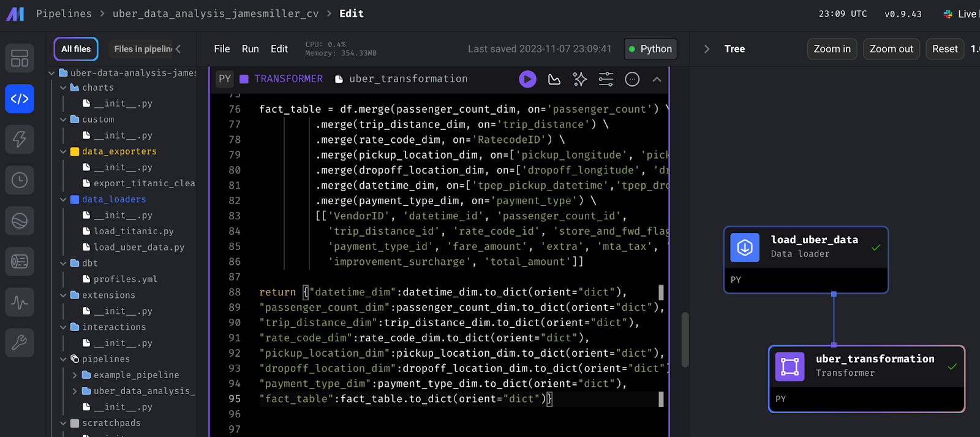
Task: Open the Run menu
Action: (250, 49)
